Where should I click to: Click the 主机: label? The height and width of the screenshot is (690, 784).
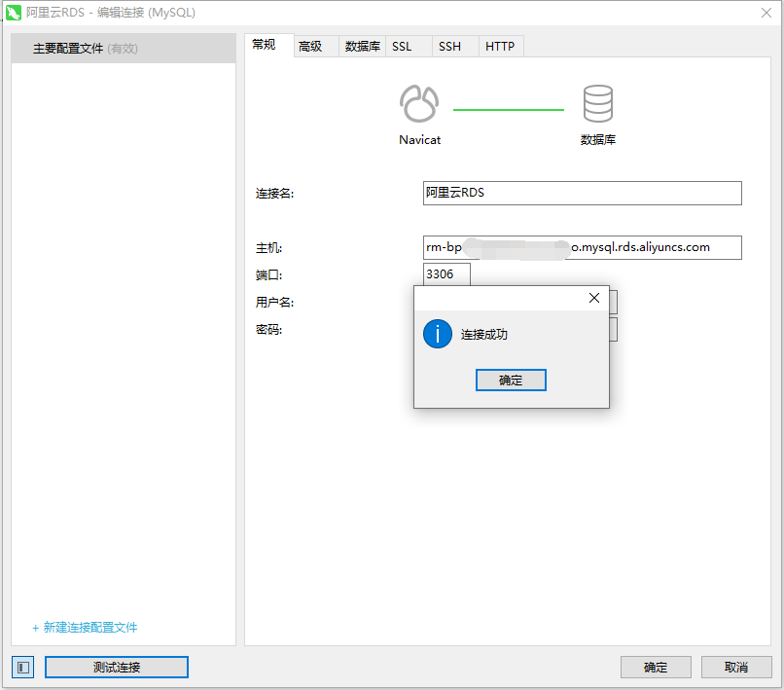coord(269,248)
